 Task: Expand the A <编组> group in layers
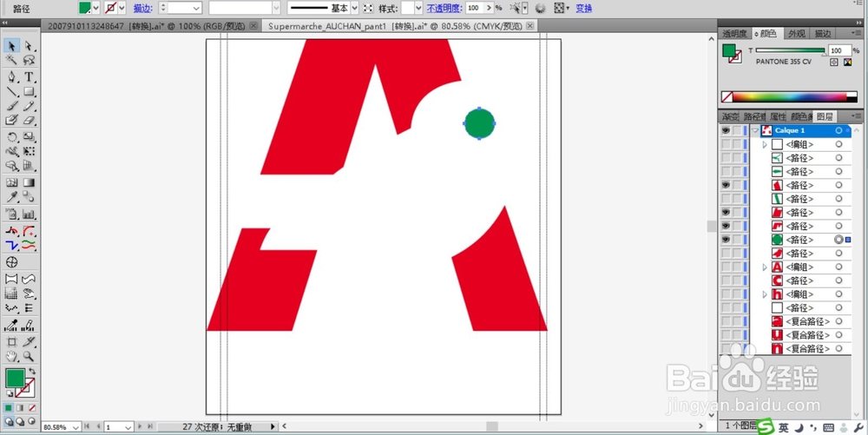[x=765, y=267]
